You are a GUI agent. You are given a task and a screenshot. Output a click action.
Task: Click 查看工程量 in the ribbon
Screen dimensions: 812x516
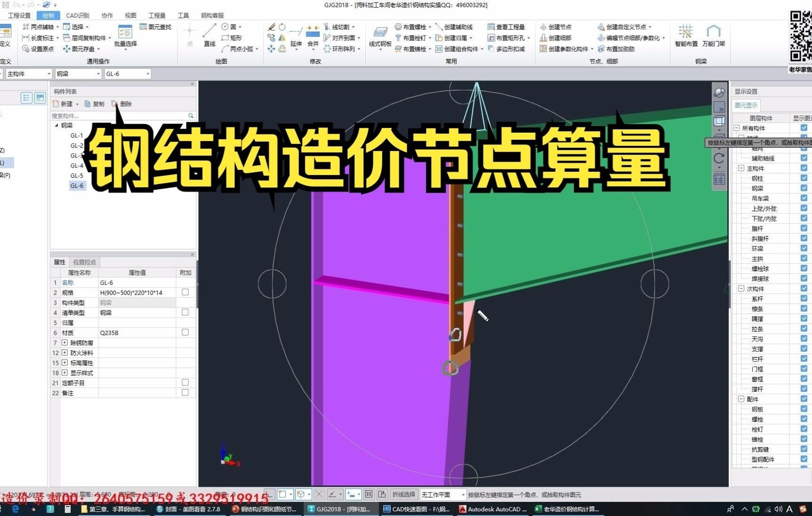click(506, 27)
